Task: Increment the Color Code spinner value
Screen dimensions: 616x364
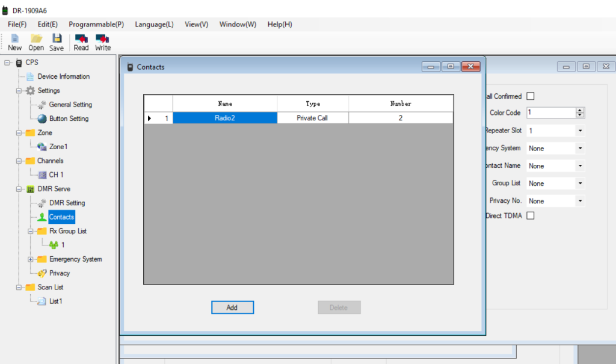Action: tap(580, 110)
